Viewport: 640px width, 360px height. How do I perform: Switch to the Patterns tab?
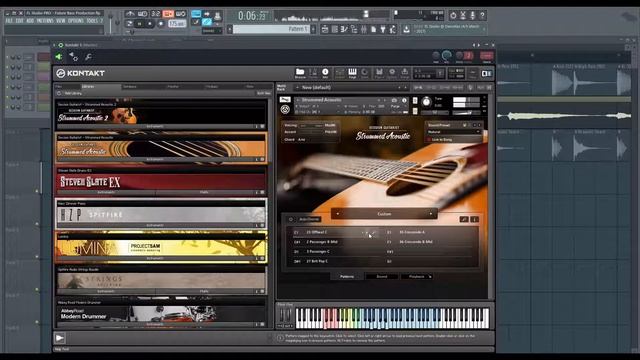pos(347,277)
